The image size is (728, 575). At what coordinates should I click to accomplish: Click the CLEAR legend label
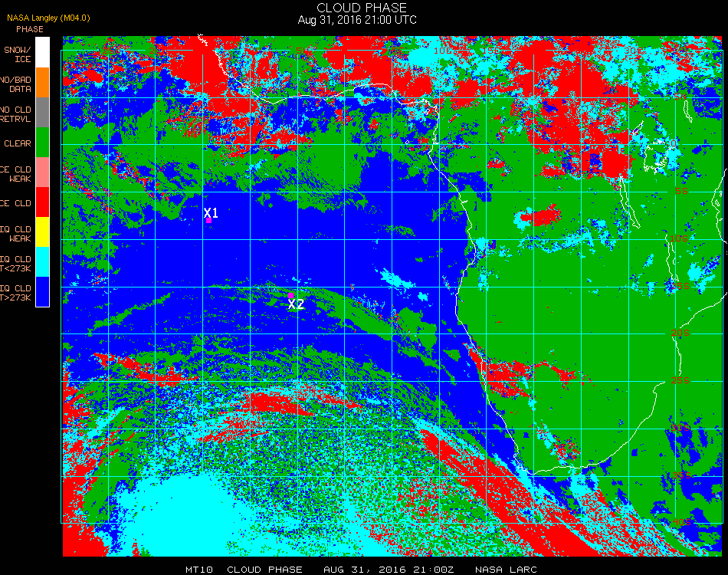click(18, 143)
